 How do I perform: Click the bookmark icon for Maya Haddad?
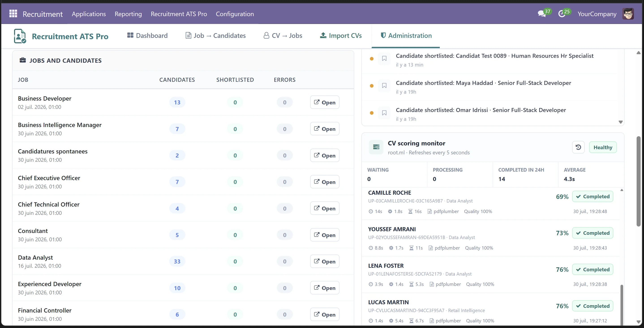[x=384, y=86]
